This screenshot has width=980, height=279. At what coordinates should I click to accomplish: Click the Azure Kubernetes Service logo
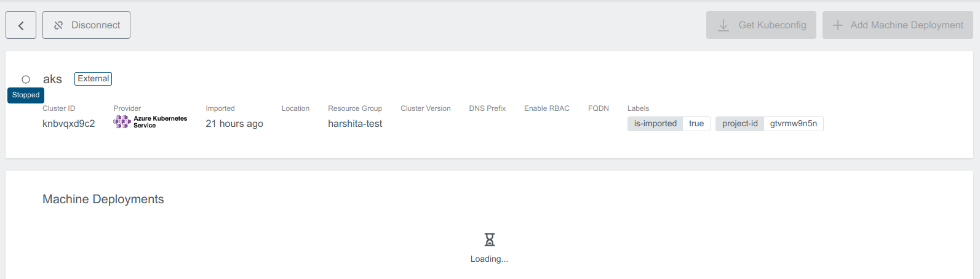point(122,122)
